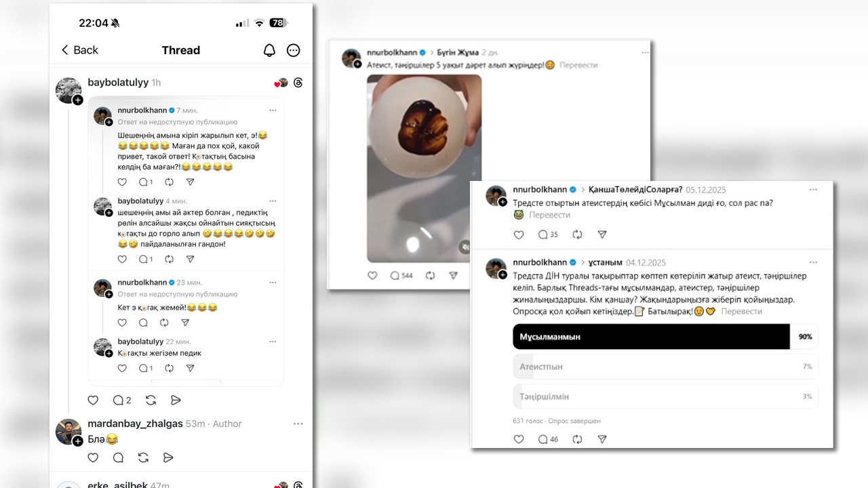Open three-dot menu on mardanbay_zhalgas reply
The height and width of the screenshot is (488, 868).
click(x=298, y=424)
